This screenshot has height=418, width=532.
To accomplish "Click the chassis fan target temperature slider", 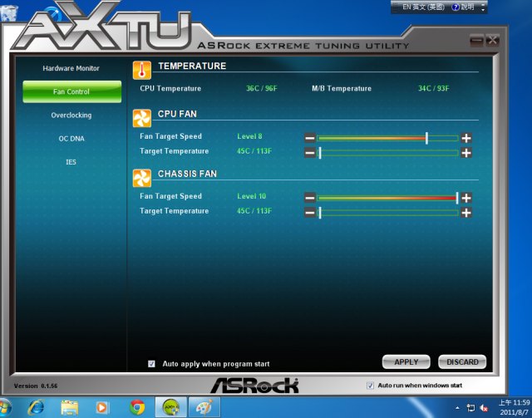I will tap(387, 213).
